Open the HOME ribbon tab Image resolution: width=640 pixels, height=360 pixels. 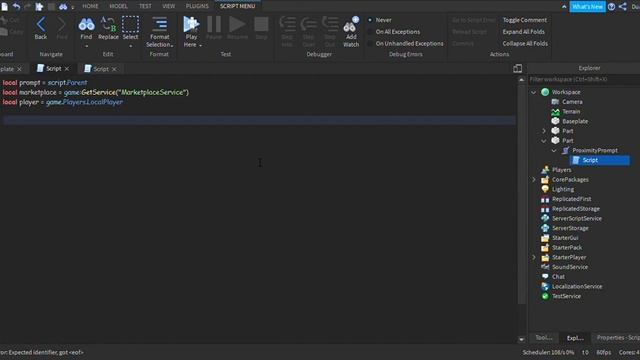90,6
